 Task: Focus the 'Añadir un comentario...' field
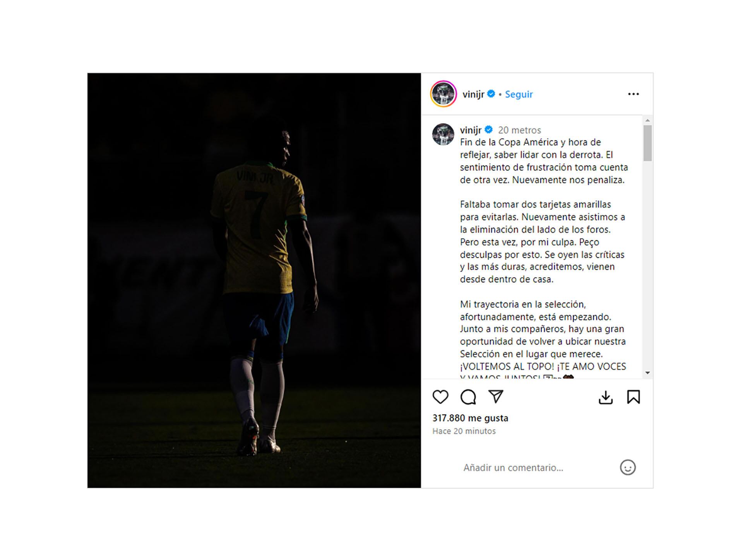pos(538,468)
